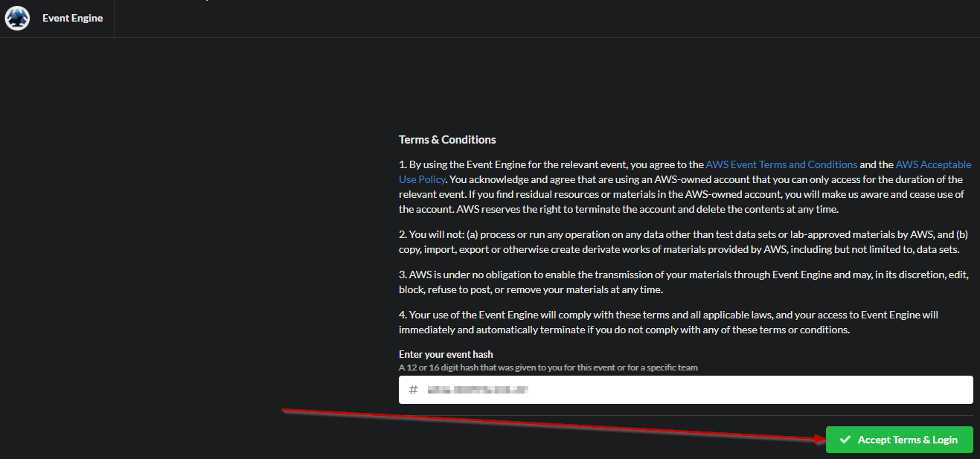Screen dimensions: 980x459
Task: Click the hash symbol inside the input field
Action: point(414,390)
